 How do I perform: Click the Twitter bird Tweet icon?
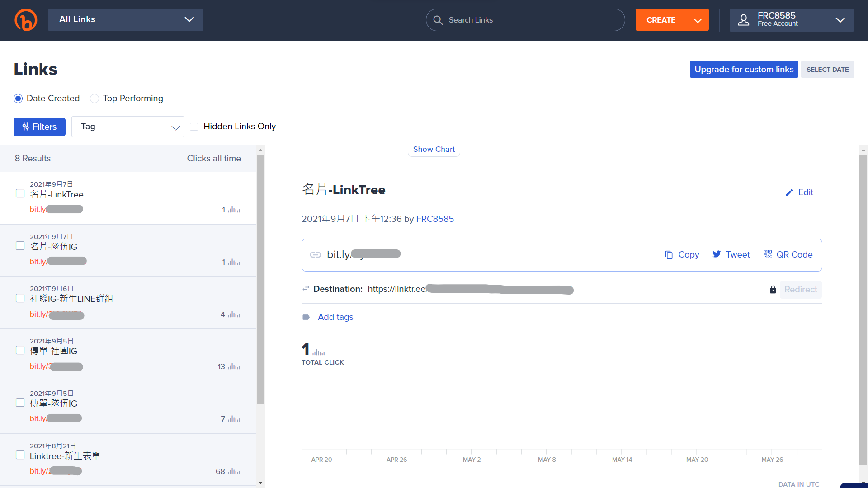pyautogui.click(x=717, y=254)
